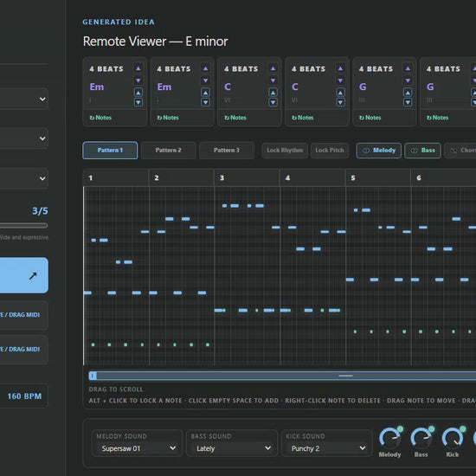Click the 160 BPM tempo field
The height and width of the screenshot is (476, 476).
tap(23, 396)
